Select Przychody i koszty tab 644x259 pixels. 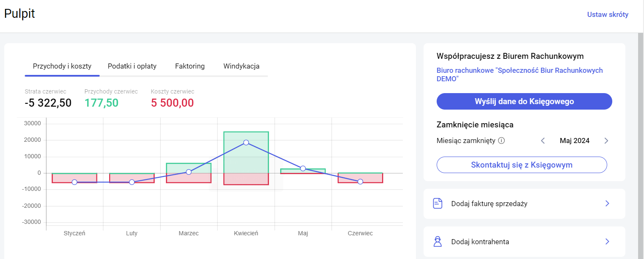tap(62, 66)
